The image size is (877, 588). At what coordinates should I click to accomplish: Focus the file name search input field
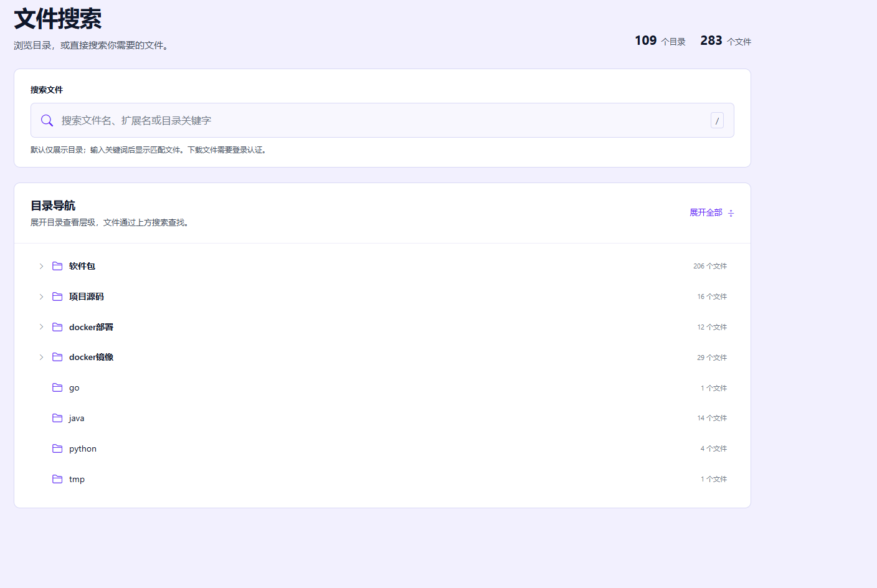point(382,120)
